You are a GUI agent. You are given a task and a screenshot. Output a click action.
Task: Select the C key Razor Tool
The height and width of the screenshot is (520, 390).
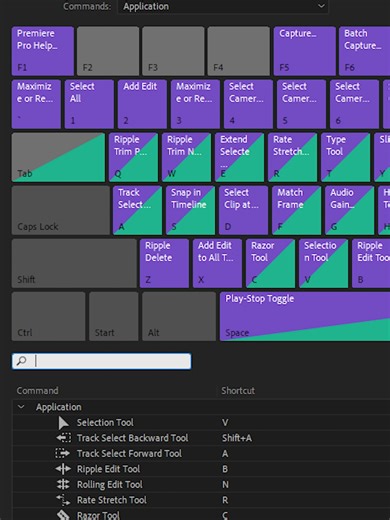(270, 263)
